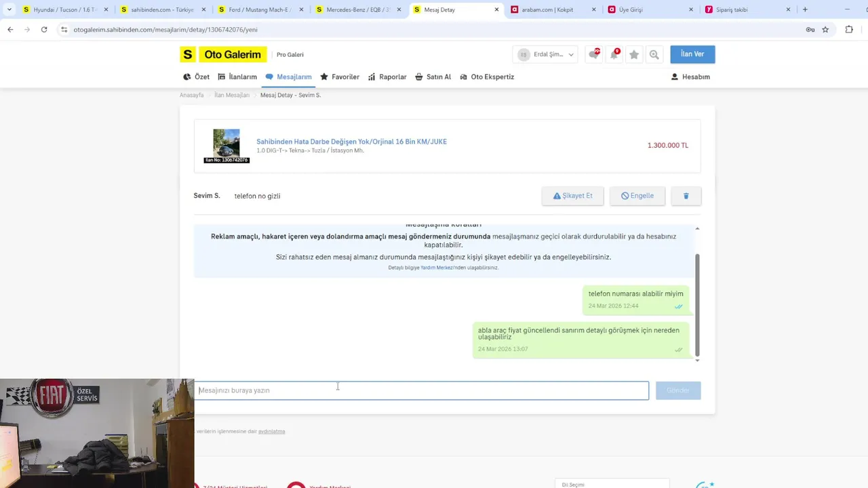This screenshot has height=488, width=868.
Task: Click the timestamp 24 Mar 2026 12:44
Action: 613,306
